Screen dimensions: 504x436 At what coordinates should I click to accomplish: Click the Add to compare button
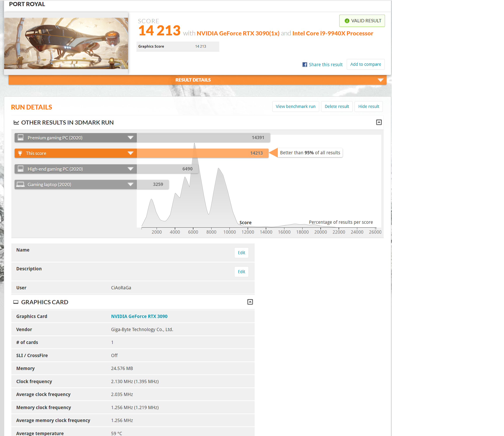pos(366,64)
